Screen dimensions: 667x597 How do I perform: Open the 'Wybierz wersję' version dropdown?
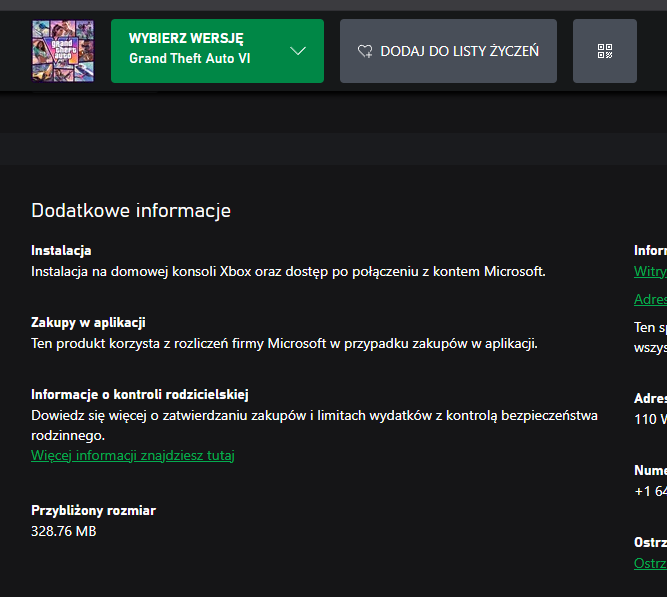(217, 51)
